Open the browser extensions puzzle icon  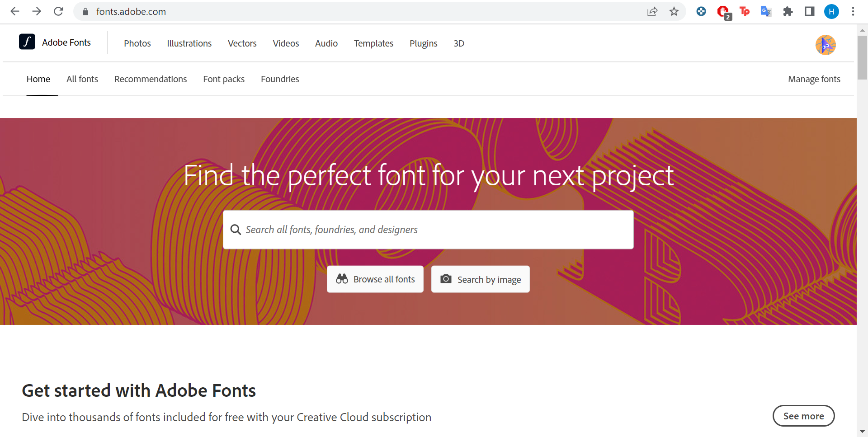pos(788,11)
